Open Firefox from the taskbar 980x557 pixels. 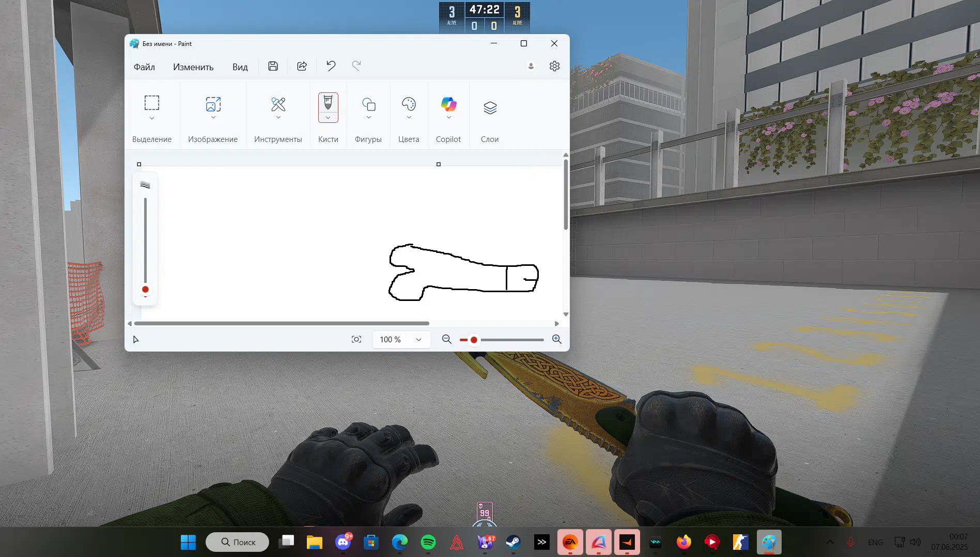pyautogui.click(x=684, y=542)
